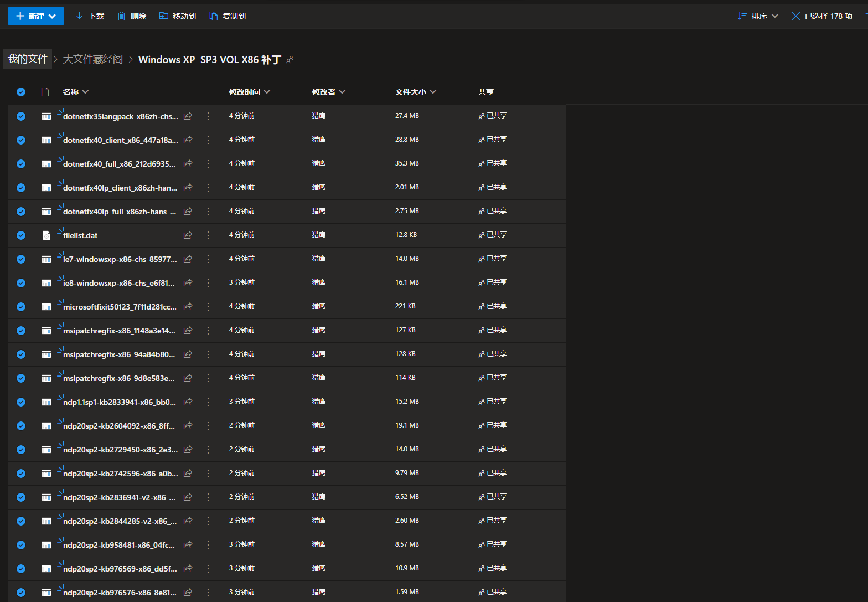Go to My Files (我的文件) breadcrumb
The height and width of the screenshot is (602, 868).
pos(28,59)
